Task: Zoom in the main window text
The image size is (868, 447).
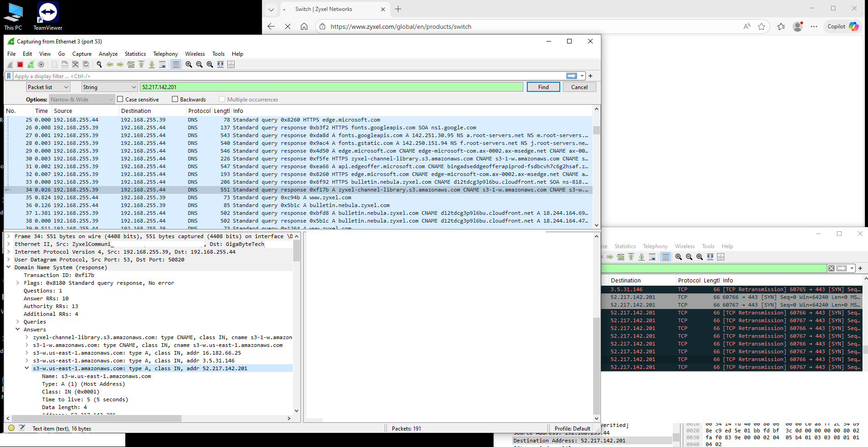Action: coord(189,64)
